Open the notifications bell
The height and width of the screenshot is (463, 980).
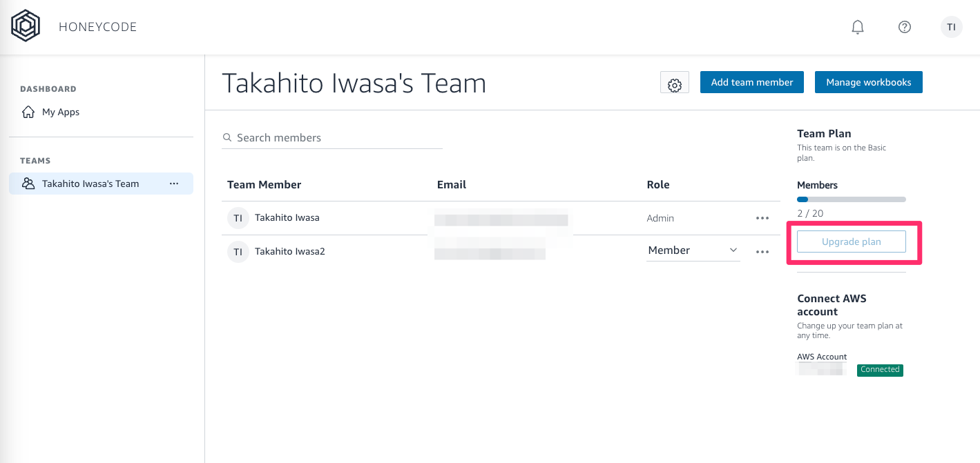[x=857, y=27]
